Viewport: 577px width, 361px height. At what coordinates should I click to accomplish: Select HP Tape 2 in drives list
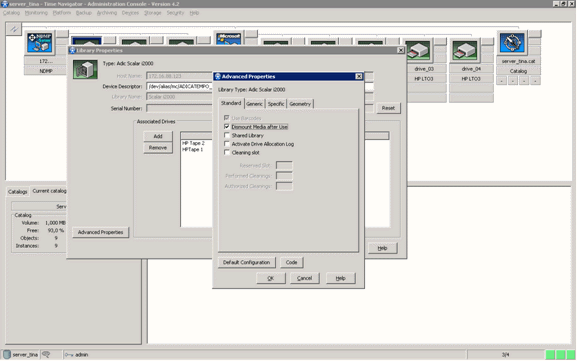point(193,143)
